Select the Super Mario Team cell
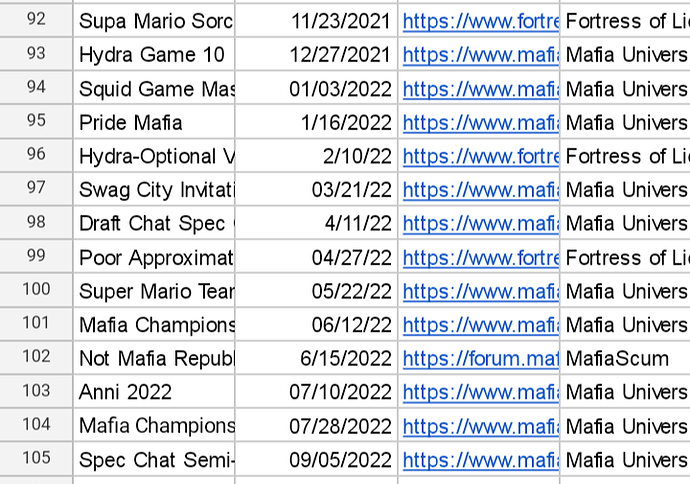The height and width of the screenshot is (484, 690). [x=154, y=291]
